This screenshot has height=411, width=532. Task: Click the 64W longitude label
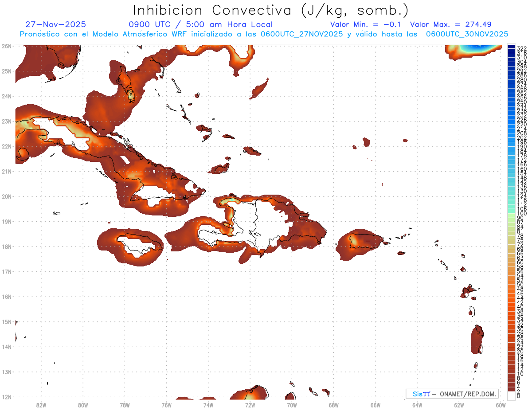417,405
